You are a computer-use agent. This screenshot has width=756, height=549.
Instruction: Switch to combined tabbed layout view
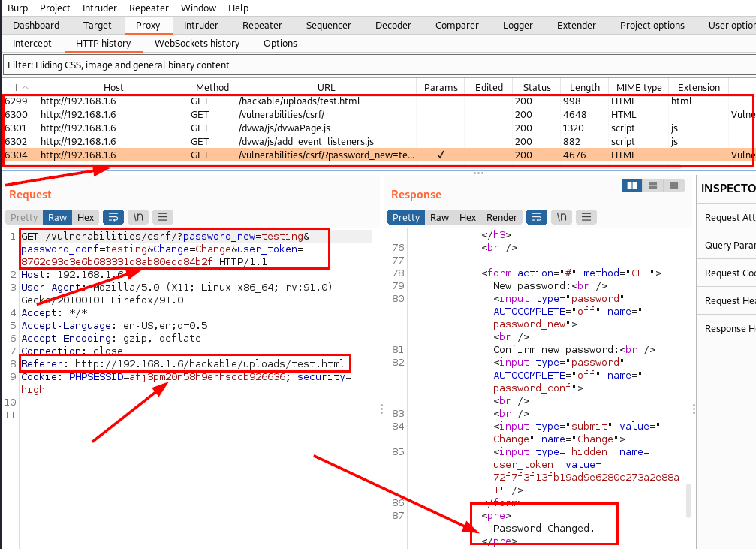pos(674,186)
